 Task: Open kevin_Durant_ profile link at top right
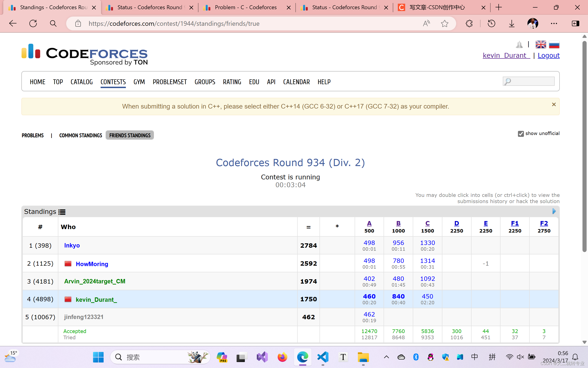(x=506, y=55)
